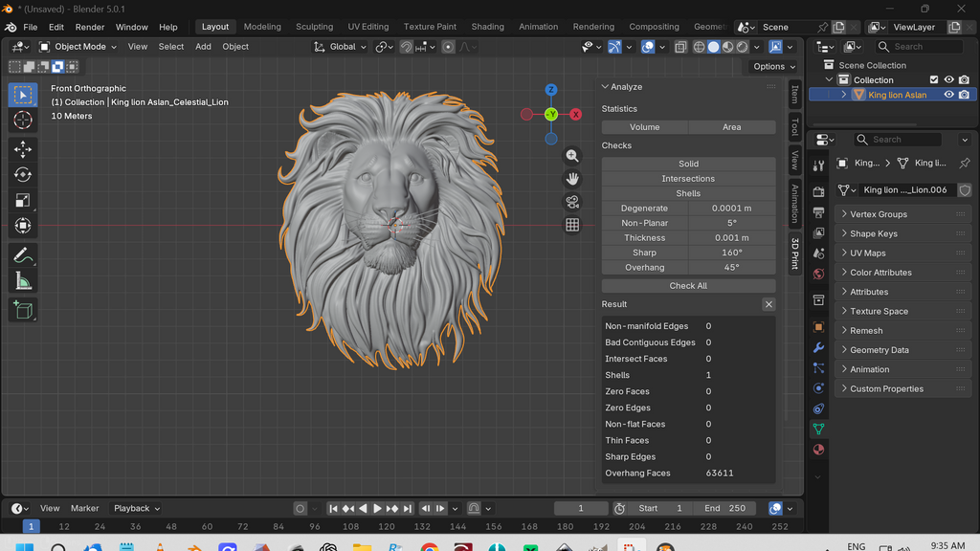The width and height of the screenshot is (980, 551).
Task: Hide King lion Aslan object eye icon
Action: [948, 95]
